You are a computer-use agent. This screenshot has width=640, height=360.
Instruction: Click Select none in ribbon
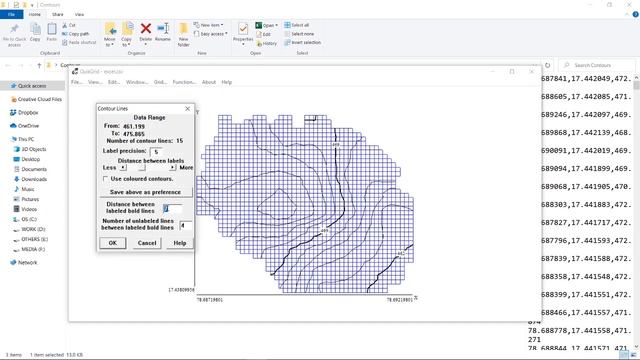pos(299,34)
